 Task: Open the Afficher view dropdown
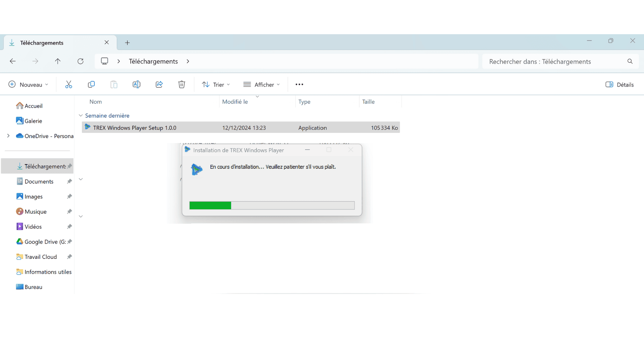click(x=261, y=84)
